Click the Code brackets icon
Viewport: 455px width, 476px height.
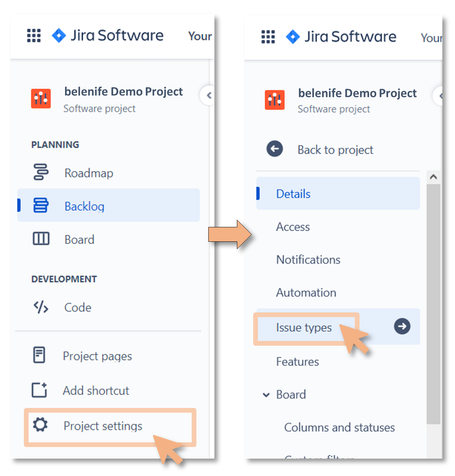(x=41, y=307)
